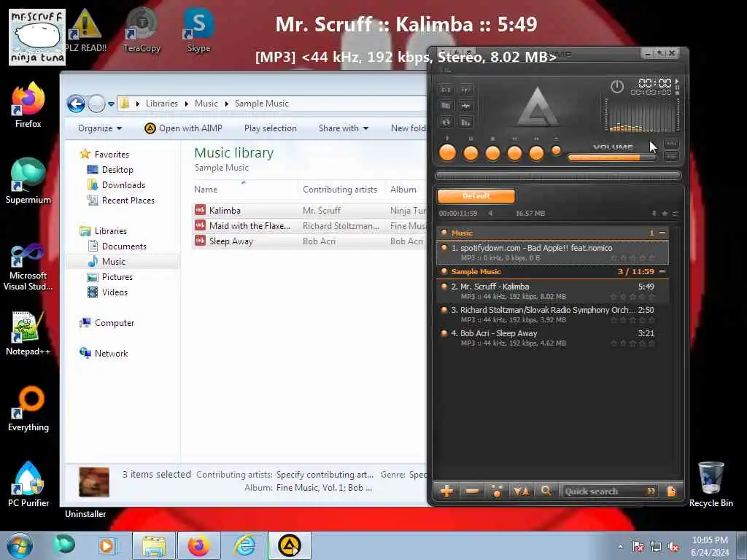This screenshot has height=560, width=747.
Task: Open the sound effects sliders button in AIMP
Action: tap(466, 90)
